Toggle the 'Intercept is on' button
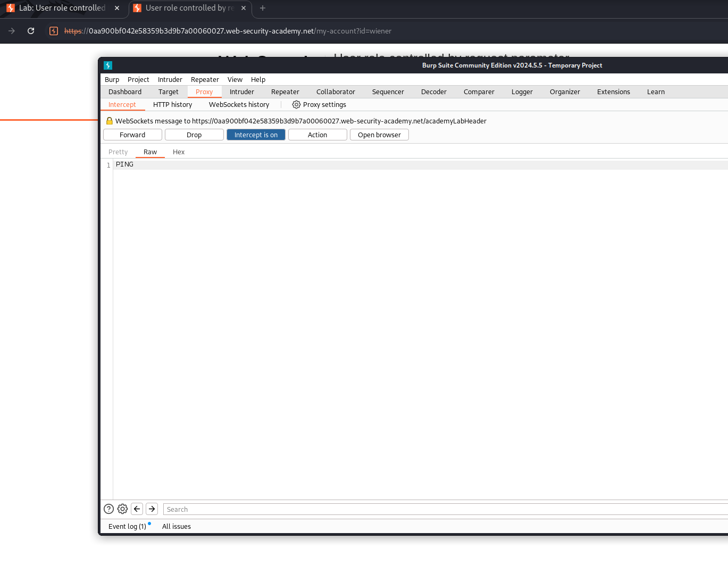 (x=256, y=135)
